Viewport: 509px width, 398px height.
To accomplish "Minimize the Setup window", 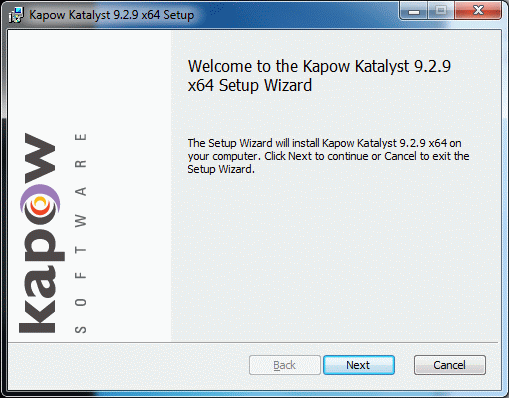I will point(414,11).
